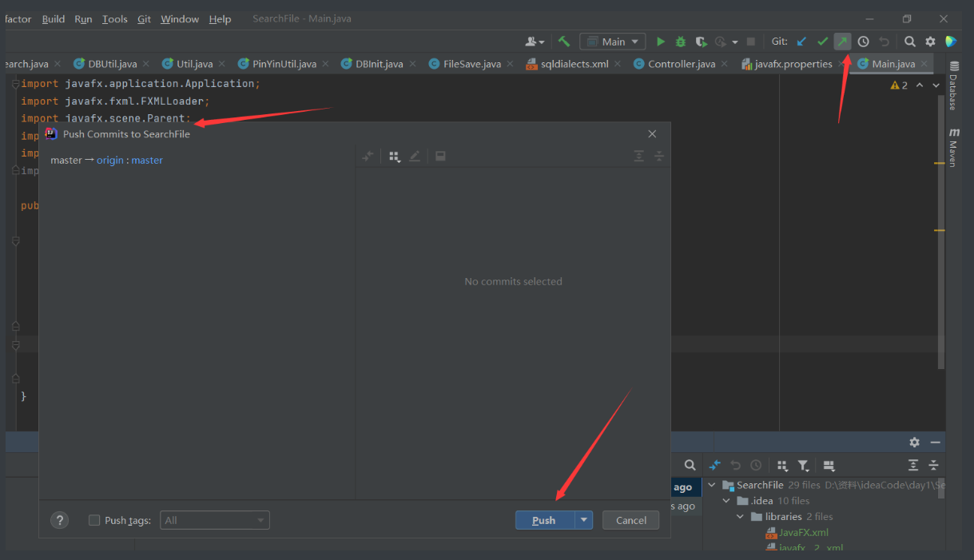Click the remote master branch link
Viewport: 974px width, 560px height.
(x=147, y=160)
